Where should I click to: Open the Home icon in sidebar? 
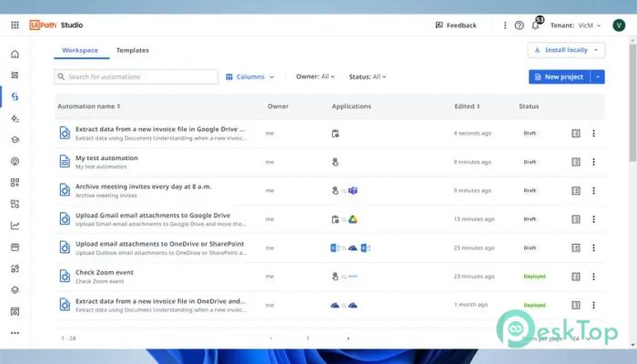pos(15,54)
